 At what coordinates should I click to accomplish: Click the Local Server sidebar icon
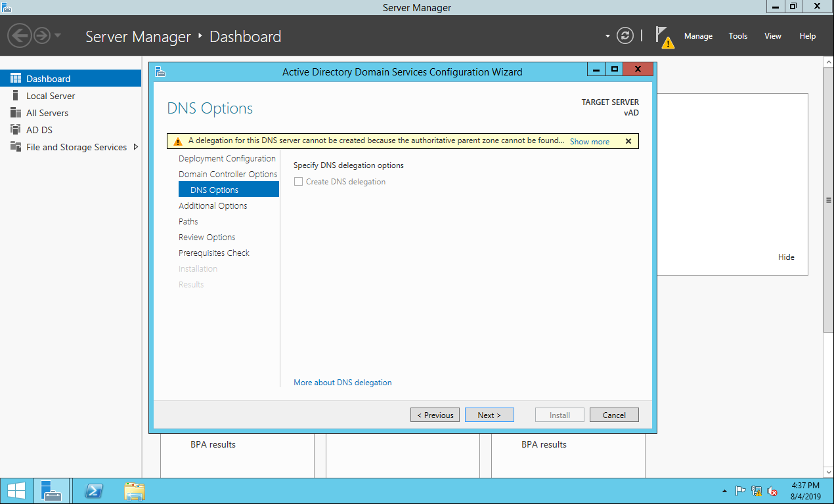coord(16,96)
